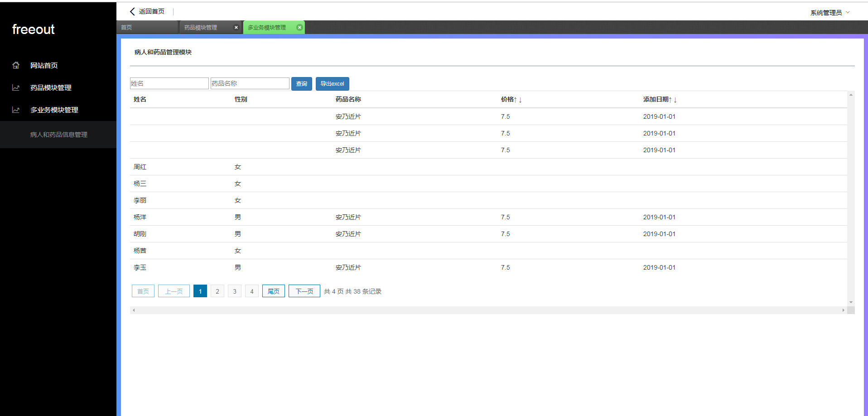Select the 李玉 name cell

pyautogui.click(x=140, y=267)
